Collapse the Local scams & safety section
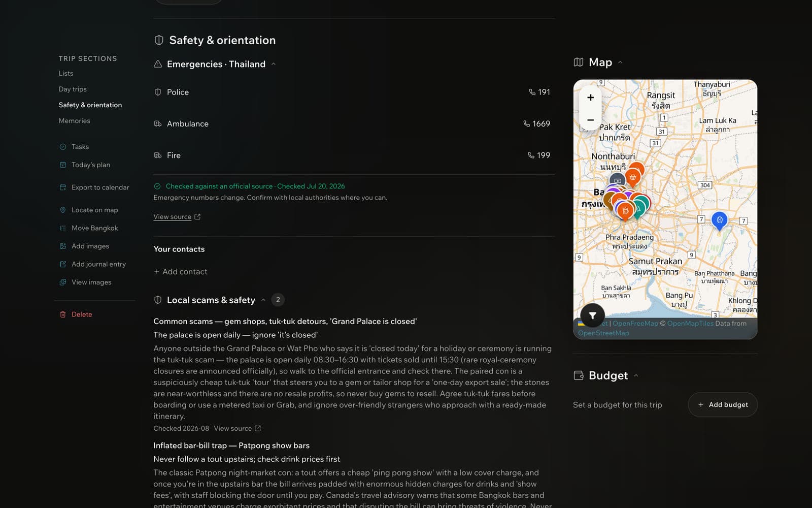 [x=263, y=300]
